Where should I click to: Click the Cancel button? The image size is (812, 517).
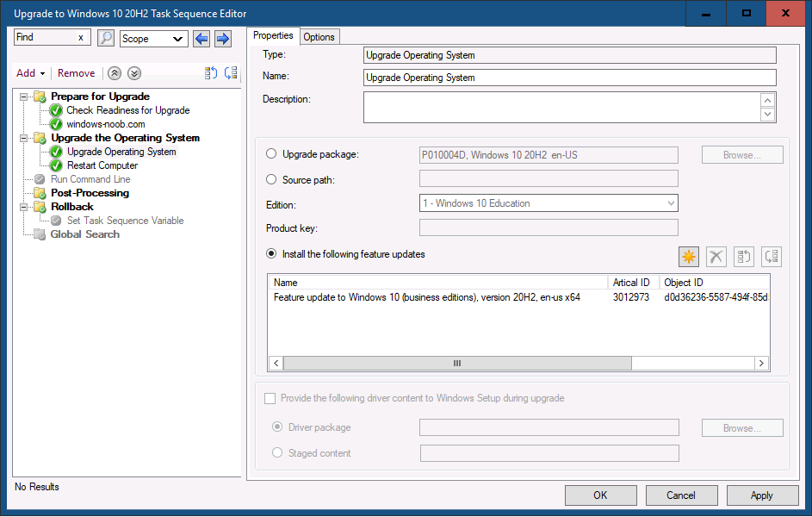681,495
